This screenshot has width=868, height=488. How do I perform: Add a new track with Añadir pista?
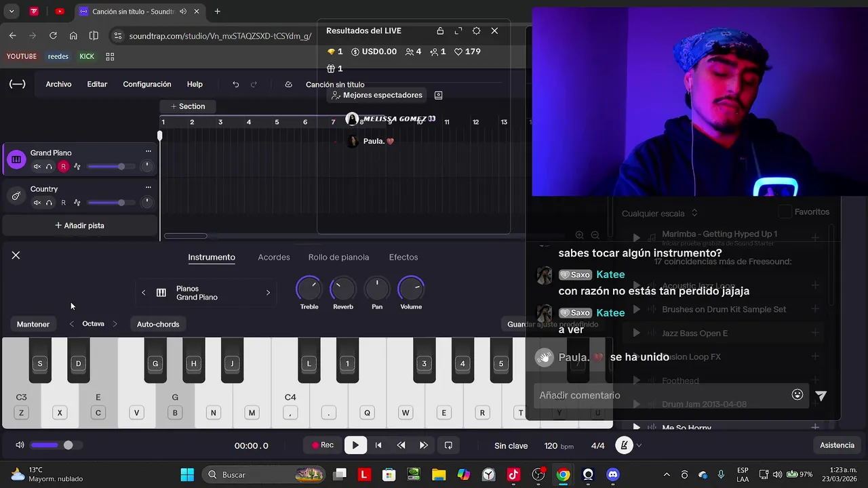[79, 225]
